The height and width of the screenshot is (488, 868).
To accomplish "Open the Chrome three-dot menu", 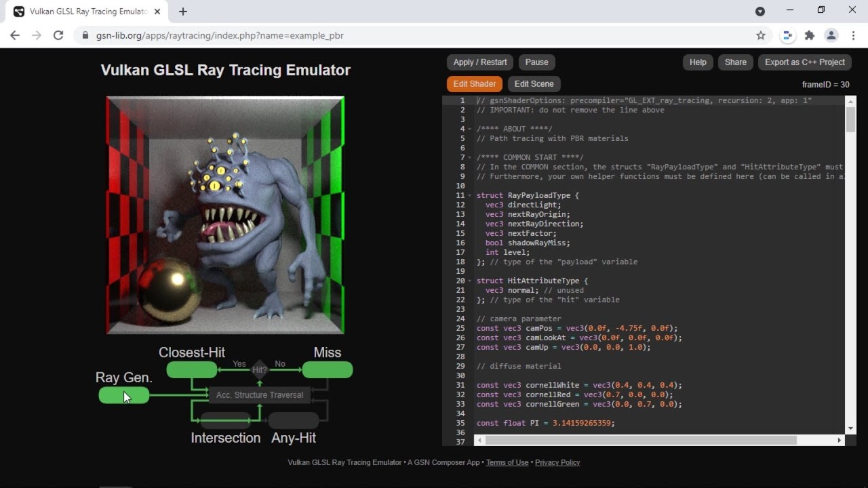I will [x=852, y=35].
